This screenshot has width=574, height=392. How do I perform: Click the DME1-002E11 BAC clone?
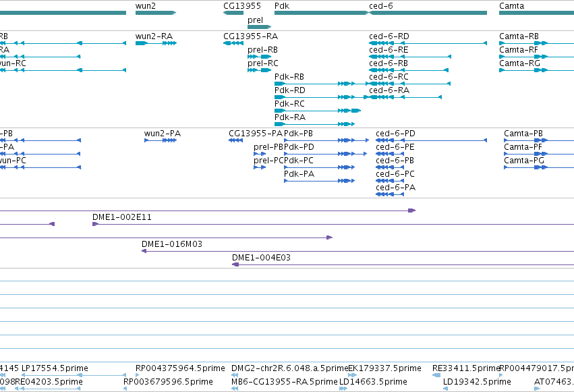click(333, 224)
